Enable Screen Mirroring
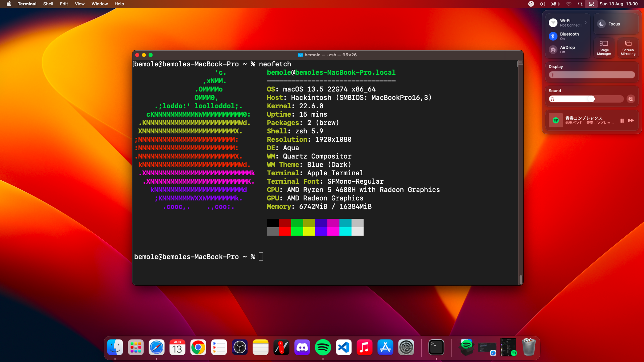The image size is (644, 362). pyautogui.click(x=628, y=48)
